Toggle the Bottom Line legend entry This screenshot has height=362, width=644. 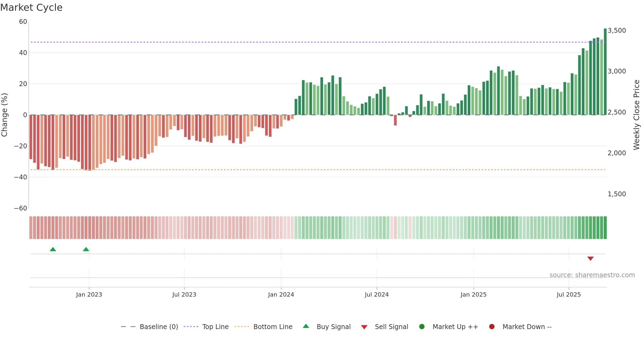pos(263,327)
